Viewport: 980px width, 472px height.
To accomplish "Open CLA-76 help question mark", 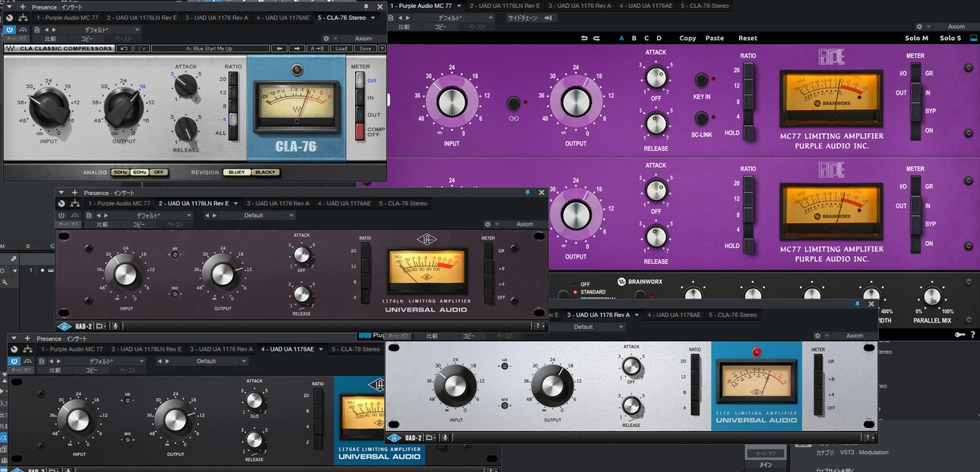I will click(382, 48).
